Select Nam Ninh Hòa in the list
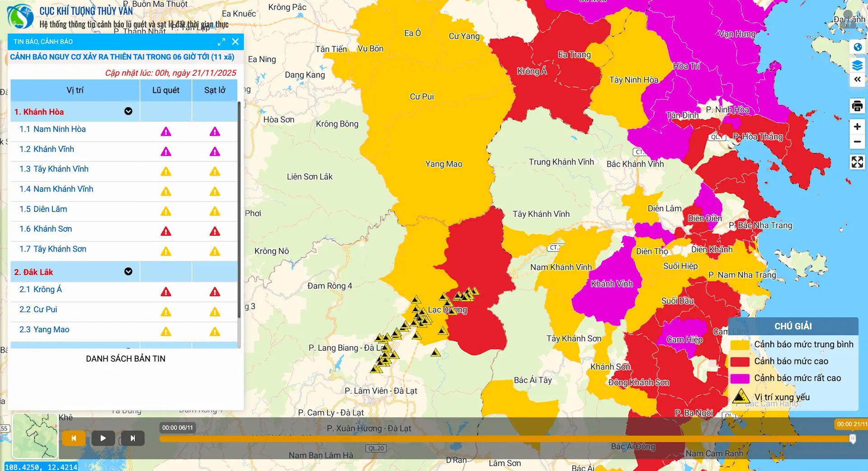The width and height of the screenshot is (868, 471). coord(52,129)
